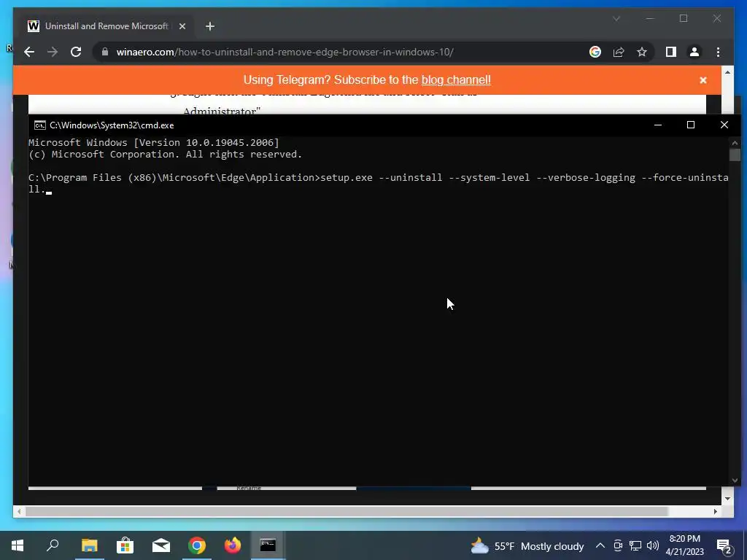Open taskbar Search
Screen dimensions: 747x560
point(53,545)
